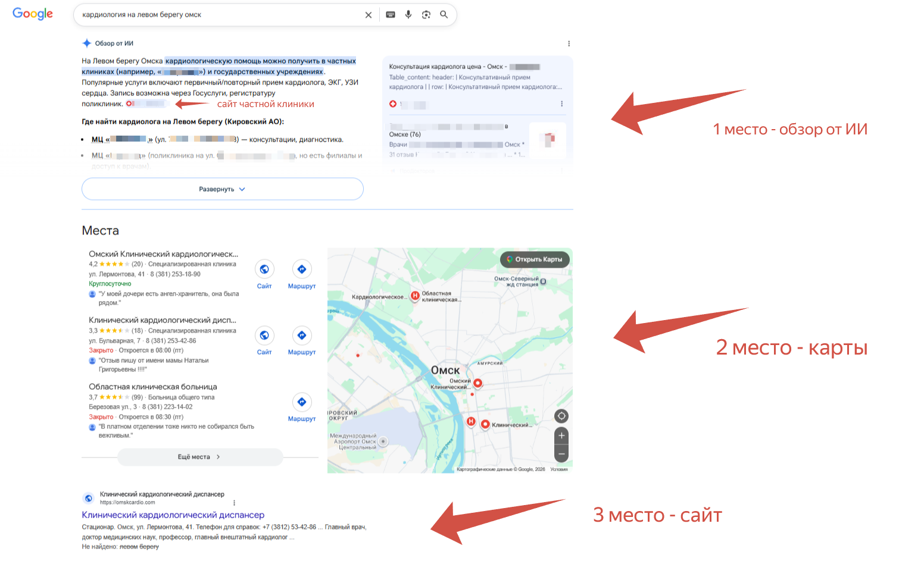Get route icon for Омский Клинический кардиологический

pos(302,269)
